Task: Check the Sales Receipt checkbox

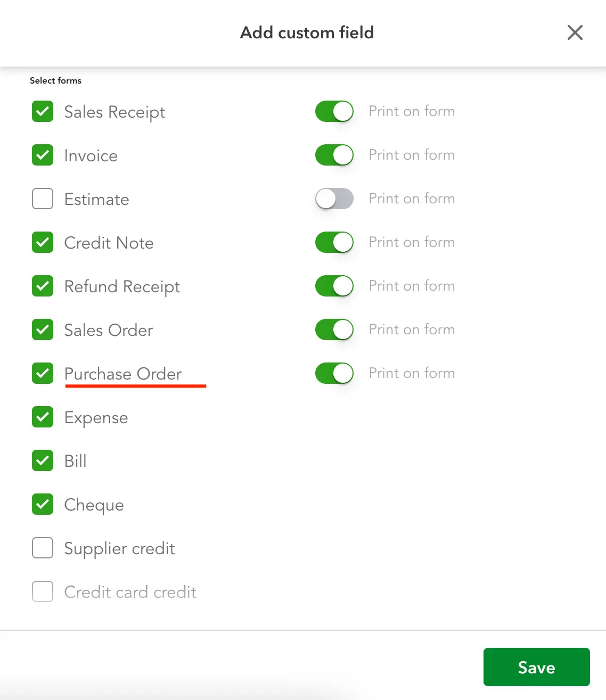Action: (42, 112)
